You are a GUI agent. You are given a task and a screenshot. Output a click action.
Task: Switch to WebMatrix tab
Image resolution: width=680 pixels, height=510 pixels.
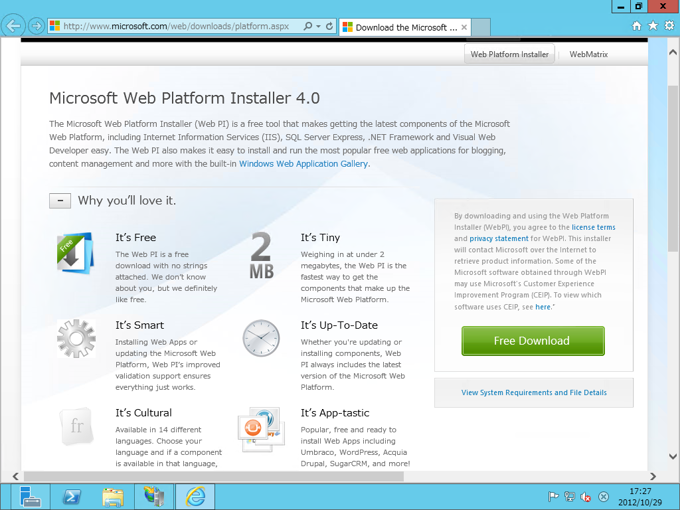click(588, 54)
